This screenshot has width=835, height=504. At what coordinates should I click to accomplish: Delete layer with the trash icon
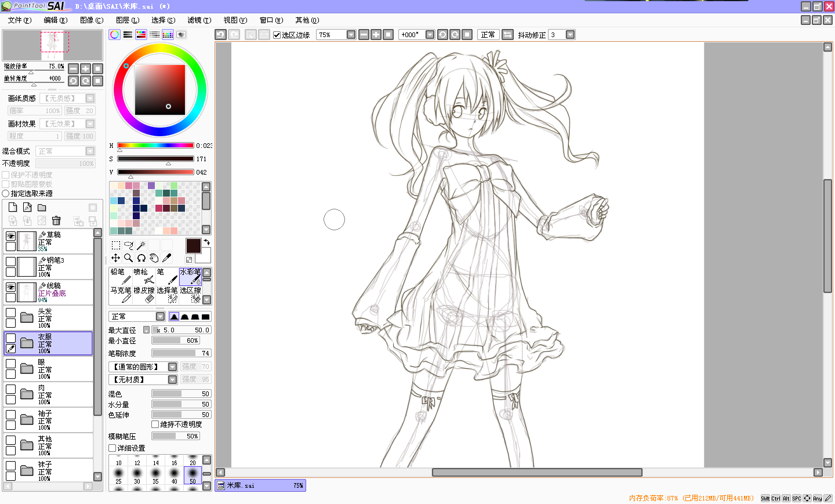pyautogui.click(x=56, y=220)
